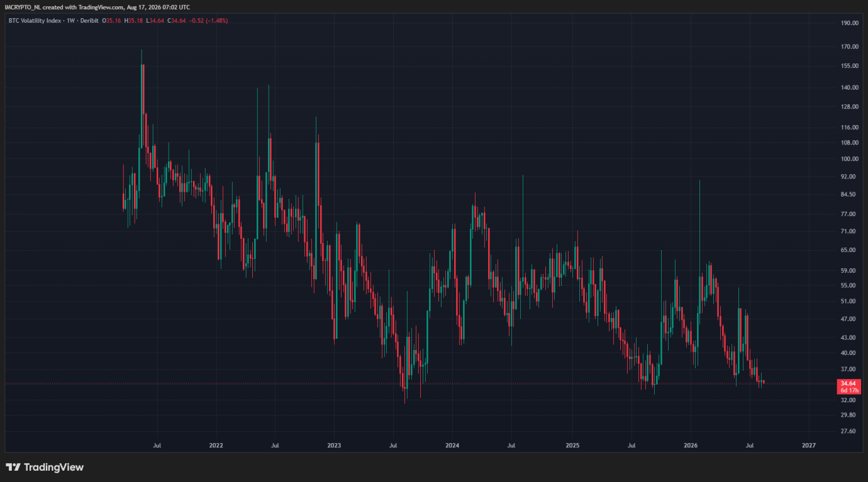Click the 190.00 label on price axis

point(849,23)
